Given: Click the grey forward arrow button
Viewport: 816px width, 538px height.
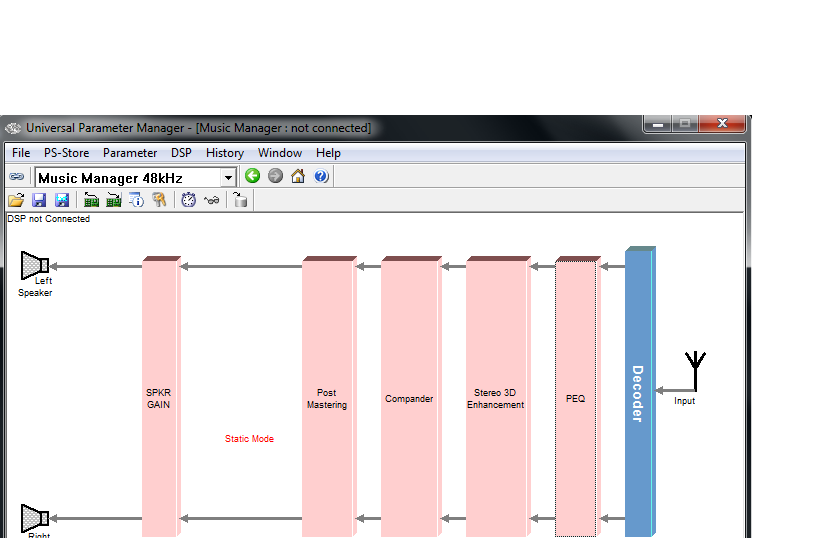Looking at the screenshot, I should [275, 176].
